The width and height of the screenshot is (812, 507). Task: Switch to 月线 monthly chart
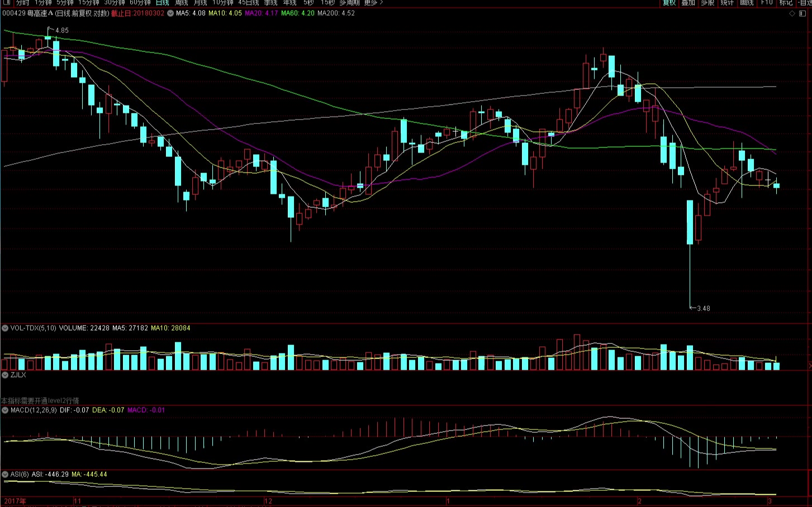(x=200, y=3)
